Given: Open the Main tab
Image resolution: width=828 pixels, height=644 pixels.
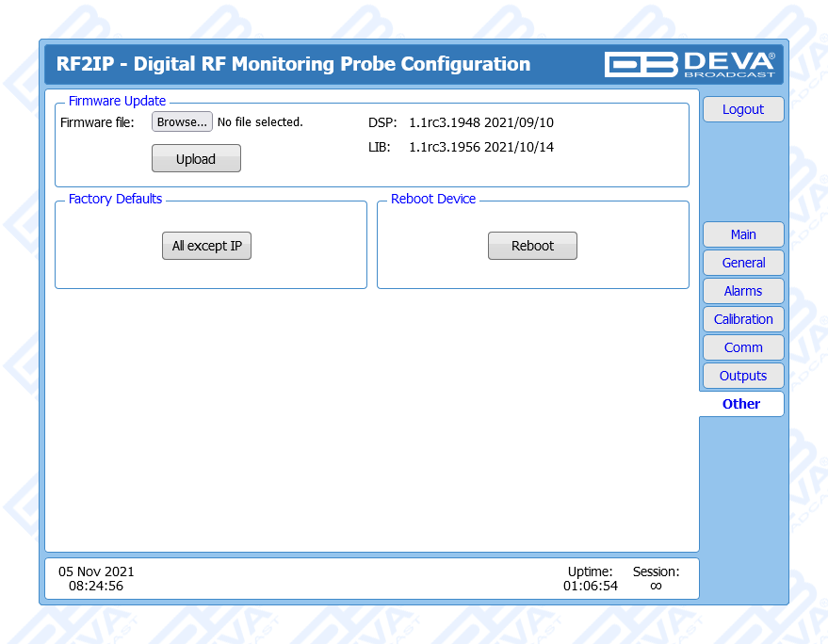Looking at the screenshot, I should [x=742, y=234].
